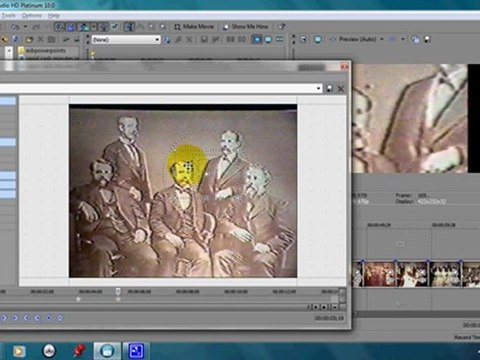The height and width of the screenshot is (360, 480).
Task: Open the Tools menu
Action: point(8,16)
